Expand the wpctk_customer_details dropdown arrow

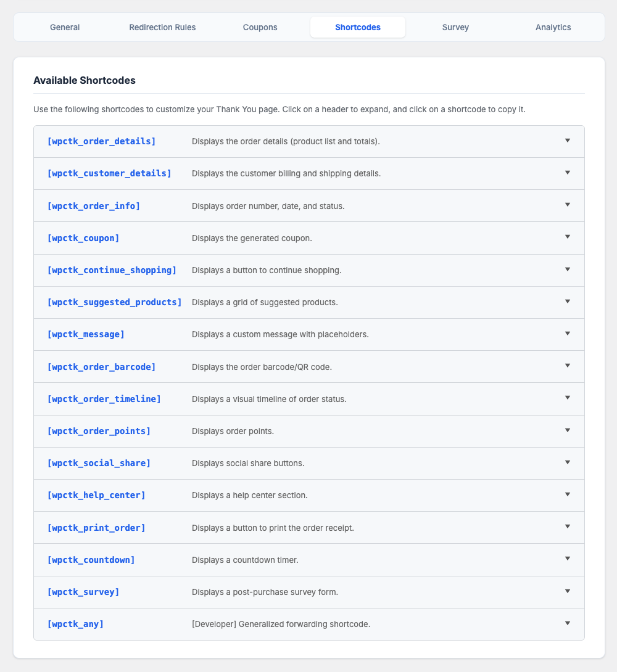[568, 173]
